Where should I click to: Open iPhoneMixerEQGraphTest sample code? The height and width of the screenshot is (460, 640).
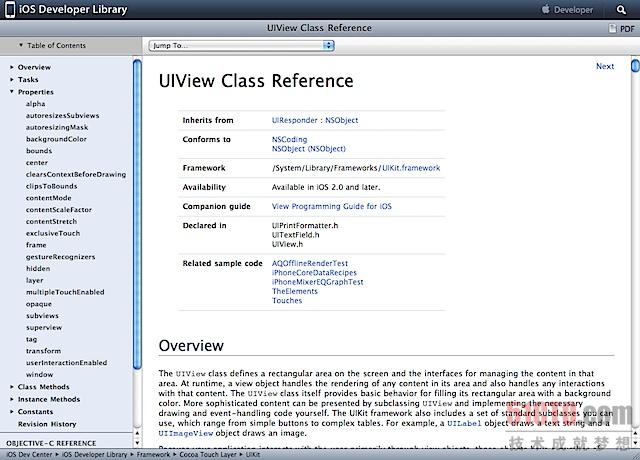(318, 282)
